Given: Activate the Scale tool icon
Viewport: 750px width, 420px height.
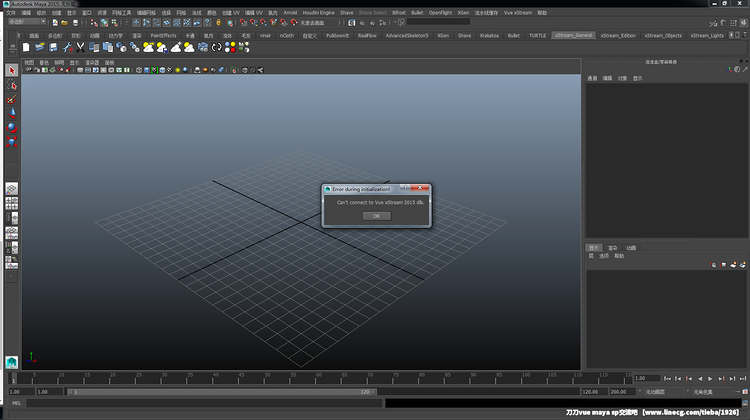Looking at the screenshot, I should point(11,141).
